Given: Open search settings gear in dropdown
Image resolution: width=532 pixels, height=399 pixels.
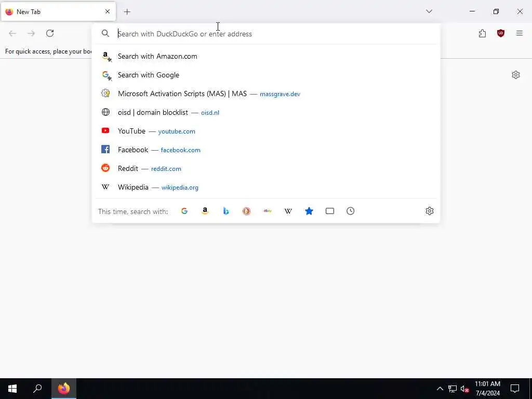Looking at the screenshot, I should click(430, 211).
